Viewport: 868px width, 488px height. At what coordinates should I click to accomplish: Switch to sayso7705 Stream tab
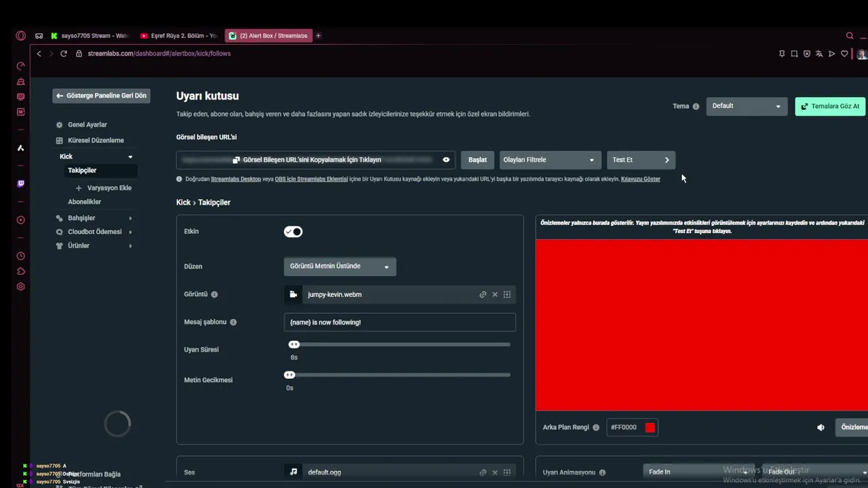pos(90,36)
